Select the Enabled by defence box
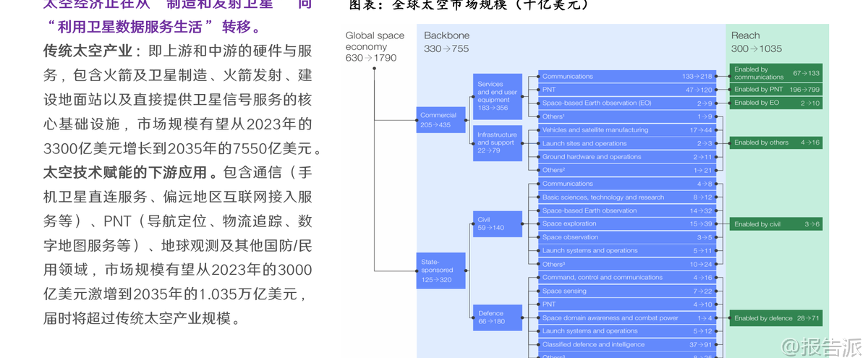 (x=777, y=318)
